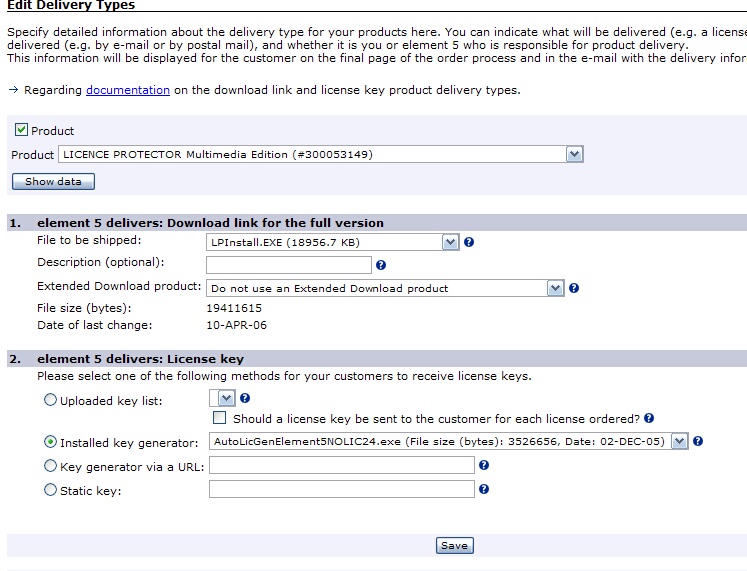Open the documentation link
This screenshot has width=747, height=571.
coord(128,90)
